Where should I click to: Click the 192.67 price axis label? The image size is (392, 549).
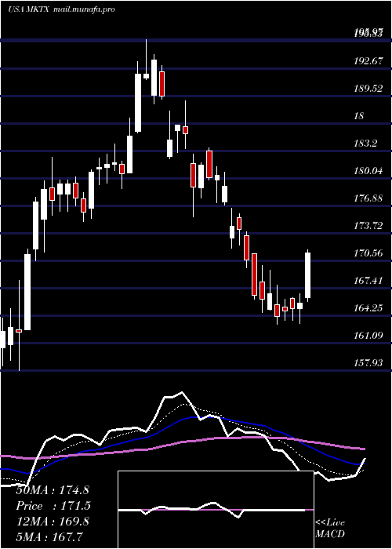click(368, 61)
